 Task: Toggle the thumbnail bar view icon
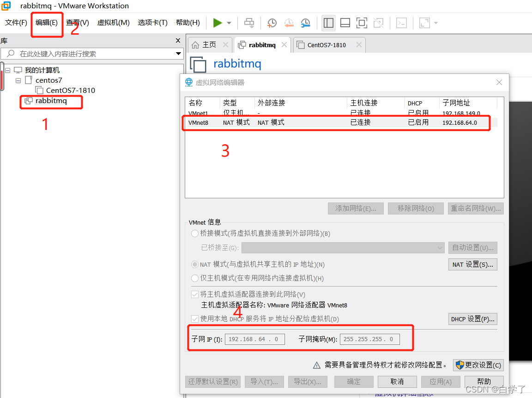[x=345, y=23]
